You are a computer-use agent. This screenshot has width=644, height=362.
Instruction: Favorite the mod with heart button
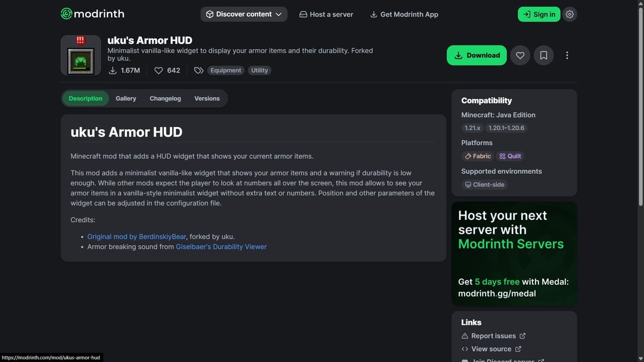pyautogui.click(x=520, y=55)
